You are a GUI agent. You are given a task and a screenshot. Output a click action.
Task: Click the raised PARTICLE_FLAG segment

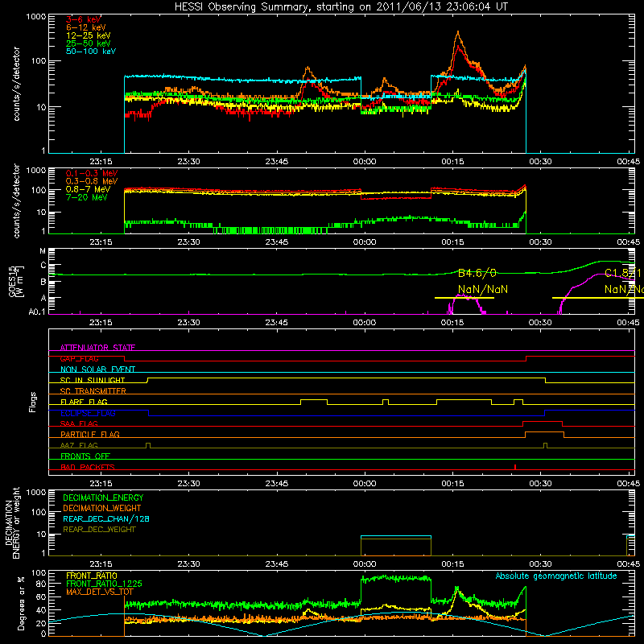pyautogui.click(x=545, y=432)
